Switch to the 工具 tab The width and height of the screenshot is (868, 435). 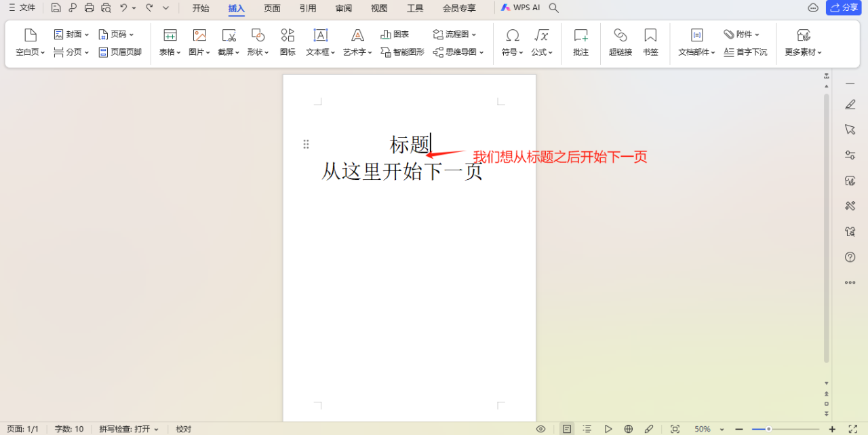[x=415, y=8]
